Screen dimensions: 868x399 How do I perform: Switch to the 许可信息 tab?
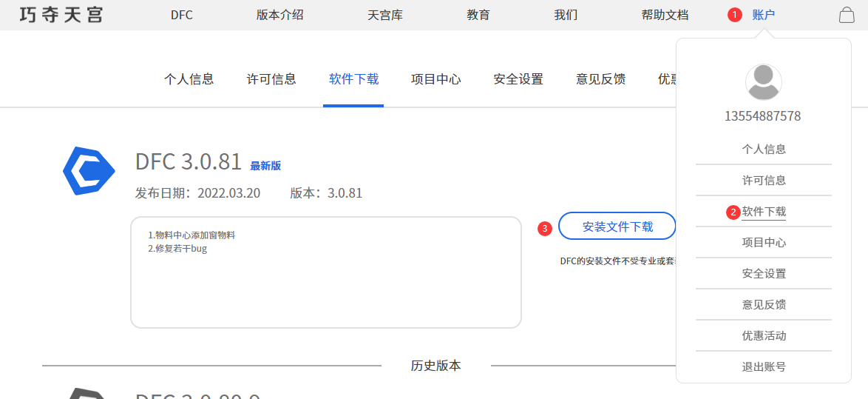271,79
